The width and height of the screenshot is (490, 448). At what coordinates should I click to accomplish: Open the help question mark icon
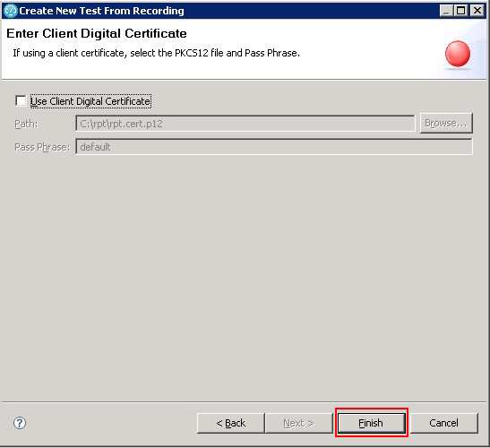pos(20,423)
